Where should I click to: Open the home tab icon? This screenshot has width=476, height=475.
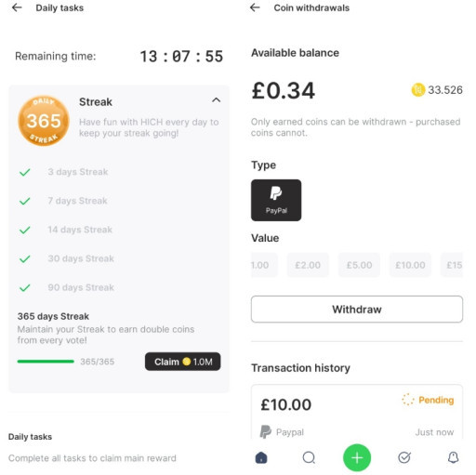click(261, 457)
